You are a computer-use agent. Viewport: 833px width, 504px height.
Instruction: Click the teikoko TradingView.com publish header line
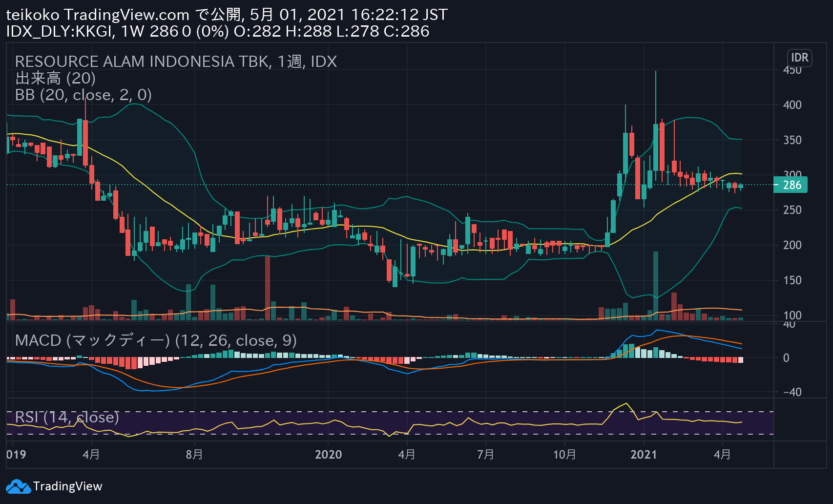[227, 15]
